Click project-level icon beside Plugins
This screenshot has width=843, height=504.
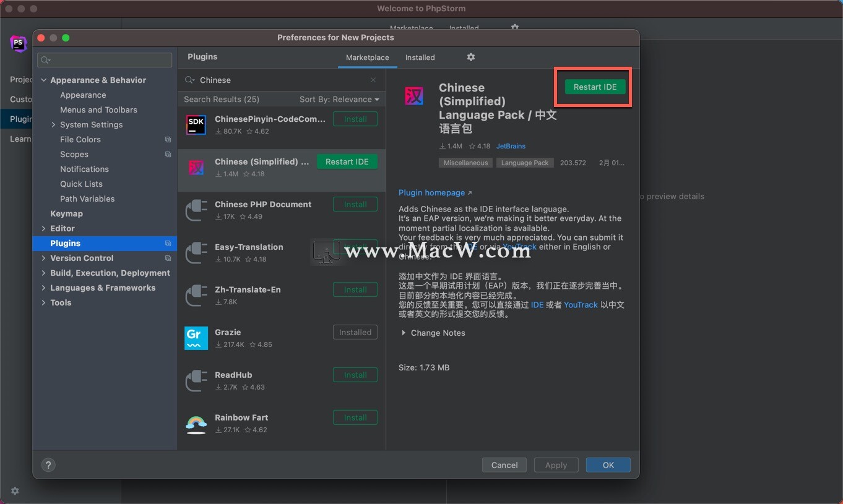click(x=168, y=244)
